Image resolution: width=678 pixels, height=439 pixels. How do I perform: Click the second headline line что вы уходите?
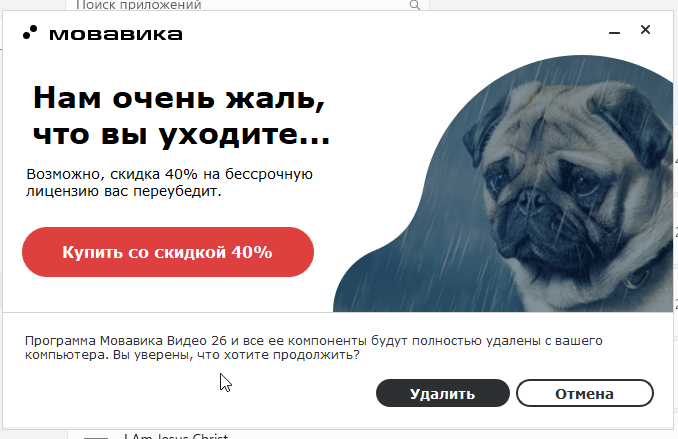coord(182,134)
